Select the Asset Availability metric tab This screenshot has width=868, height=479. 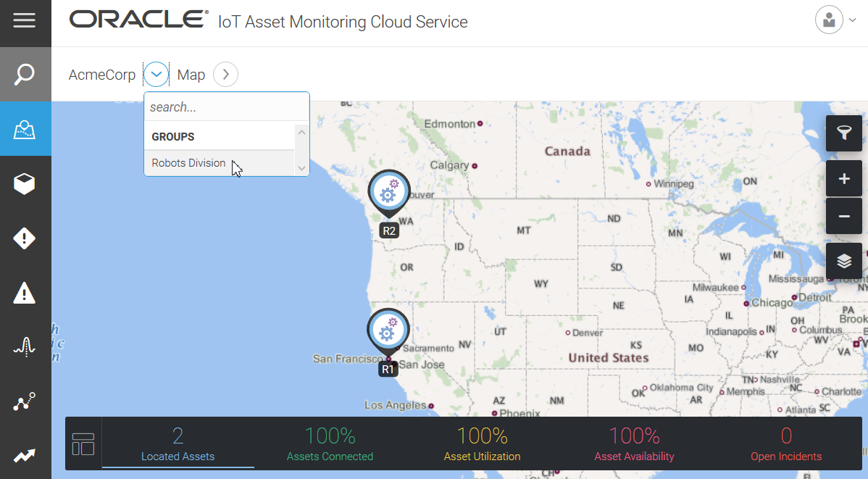pos(635,444)
